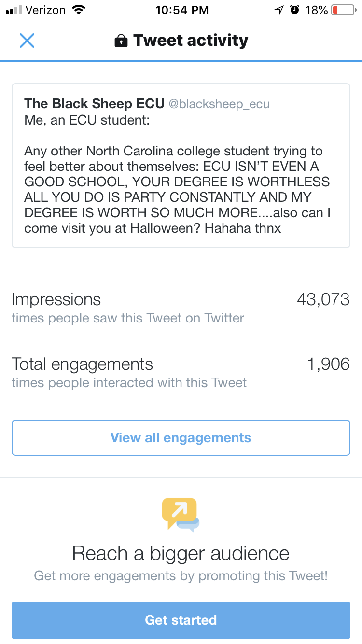Tap the 1,906 engagements count
This screenshot has height=644, width=362.
coord(328,364)
